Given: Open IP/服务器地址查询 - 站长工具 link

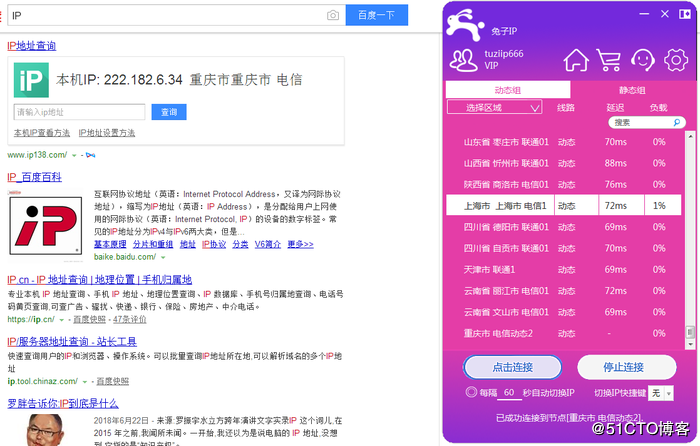Looking at the screenshot, I should 72,342.
